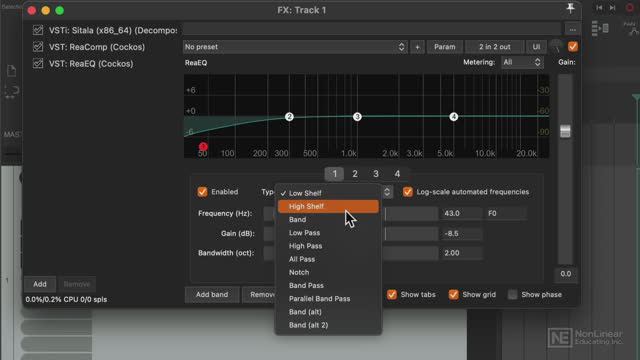This screenshot has width=640, height=360.
Task: Click the output Gain fader handle
Action: (x=565, y=131)
